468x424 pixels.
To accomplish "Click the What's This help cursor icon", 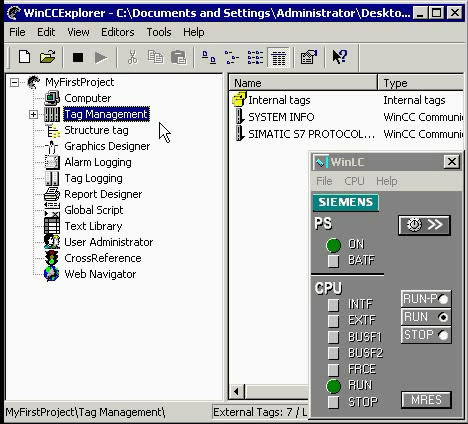I will point(340,57).
